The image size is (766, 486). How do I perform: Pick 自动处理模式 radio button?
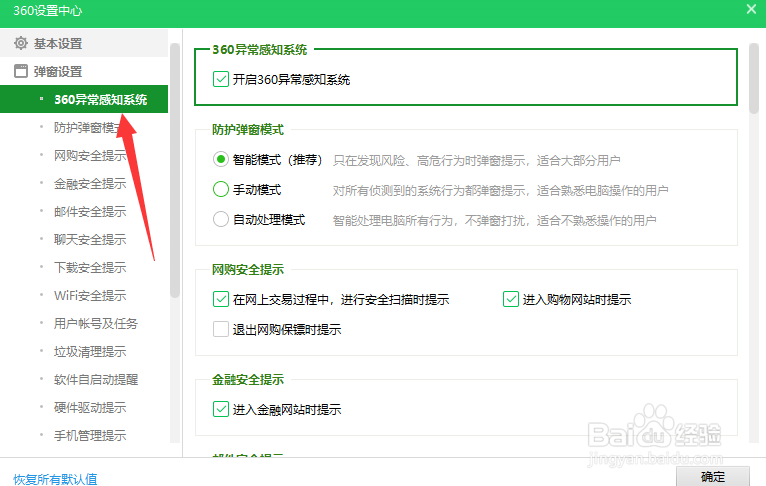(x=221, y=219)
